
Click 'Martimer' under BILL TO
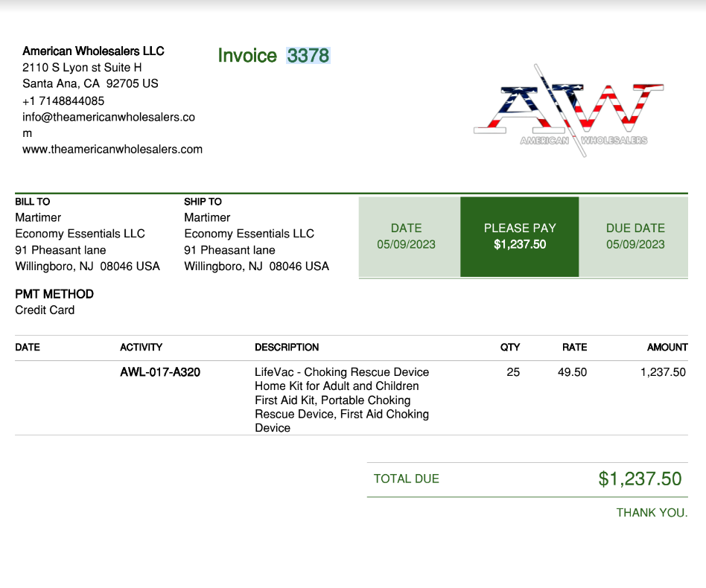[38, 218]
